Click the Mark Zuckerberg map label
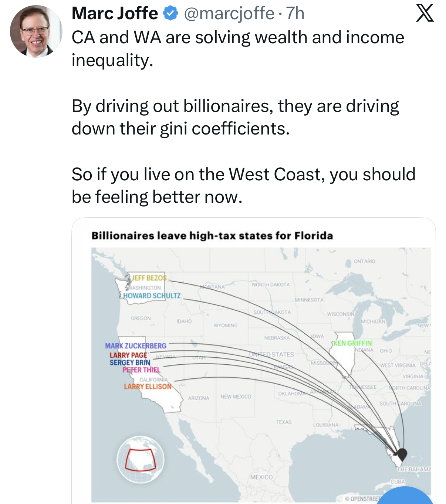Screen dimensions: 446x504 point(136,346)
